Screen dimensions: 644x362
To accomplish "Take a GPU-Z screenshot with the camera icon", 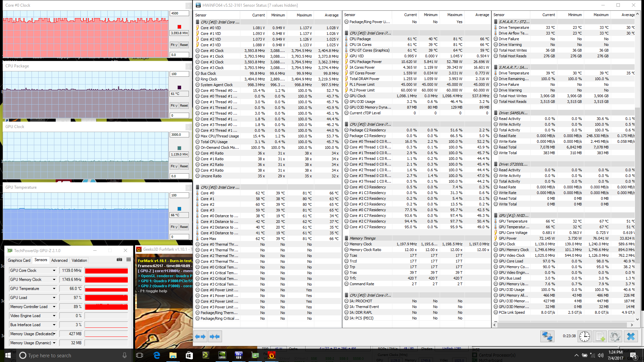I will [x=119, y=260].
